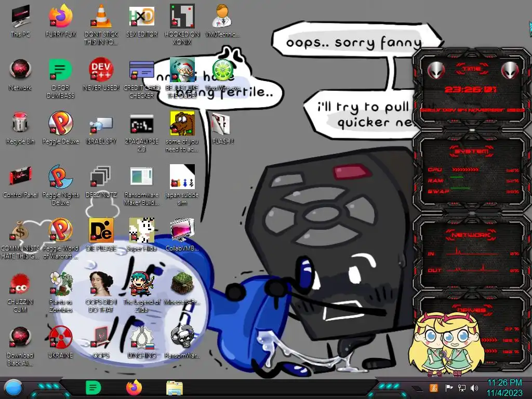The image size is (532, 399).
Task: Open the Dev C++ NEVER USED shortcut
Action: point(101,75)
